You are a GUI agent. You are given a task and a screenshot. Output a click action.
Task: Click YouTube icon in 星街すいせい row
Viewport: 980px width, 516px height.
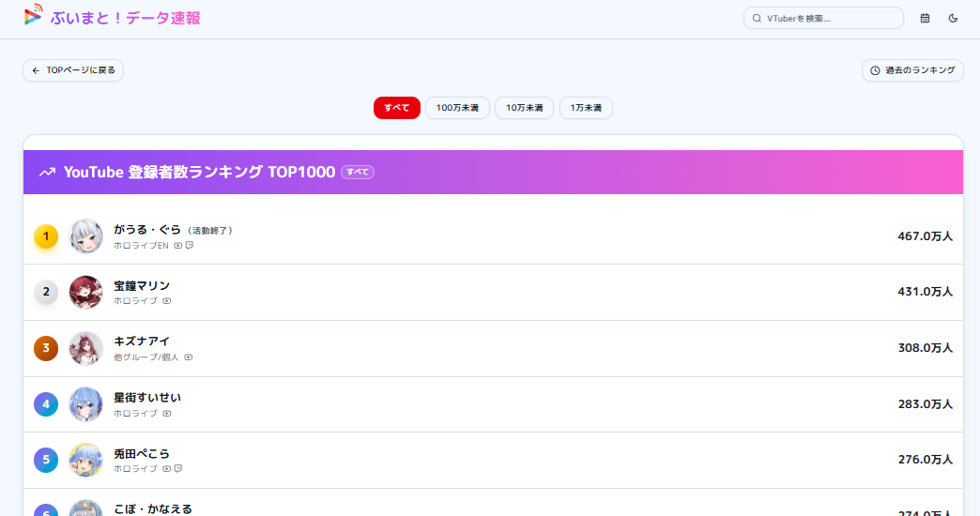167,414
